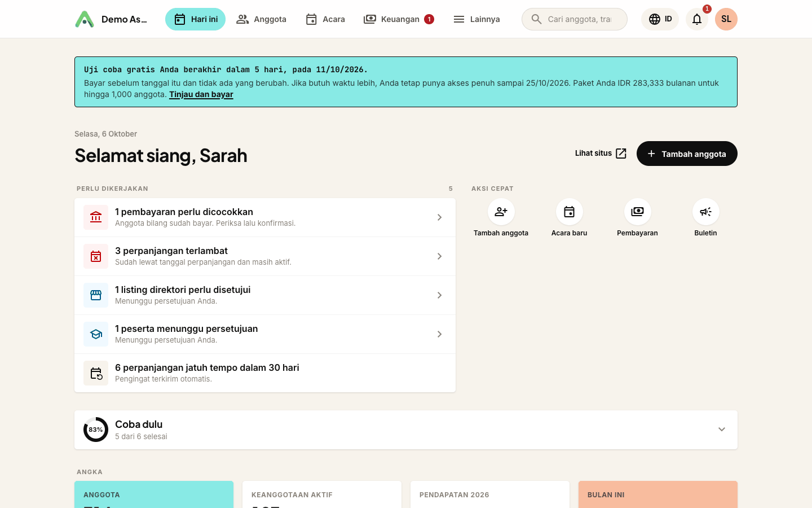
Task: Click the Cari anggota search field
Action: point(575,19)
